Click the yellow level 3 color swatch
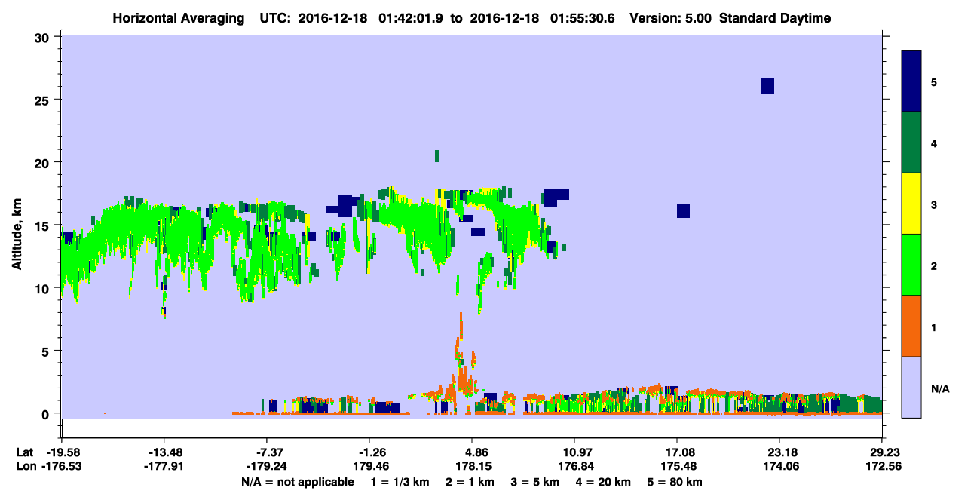The width and height of the screenshot is (980, 503). (x=911, y=204)
